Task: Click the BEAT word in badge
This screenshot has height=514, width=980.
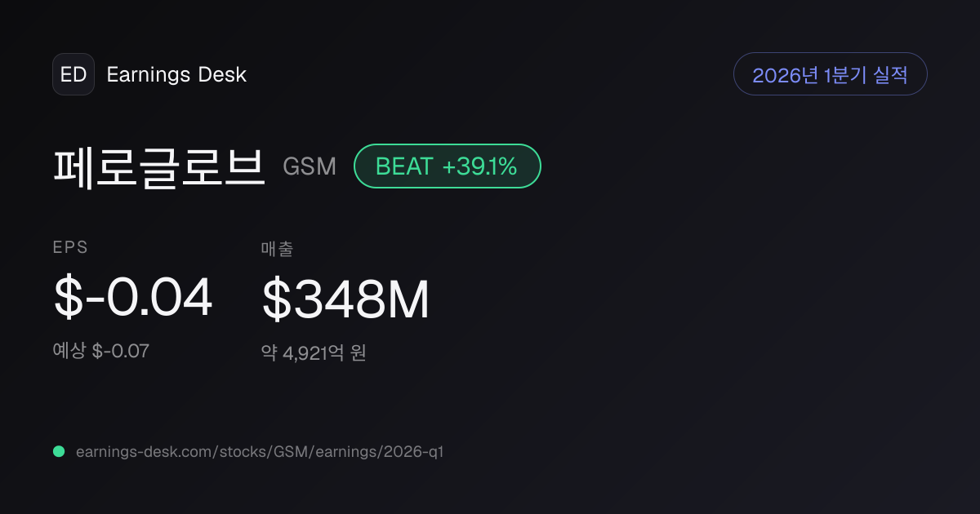Action: 404,166
